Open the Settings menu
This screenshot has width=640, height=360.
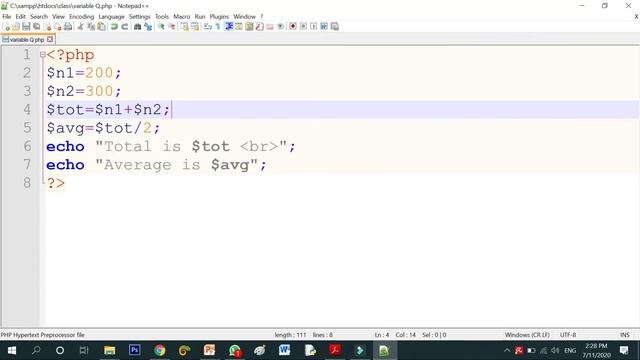(x=140, y=17)
